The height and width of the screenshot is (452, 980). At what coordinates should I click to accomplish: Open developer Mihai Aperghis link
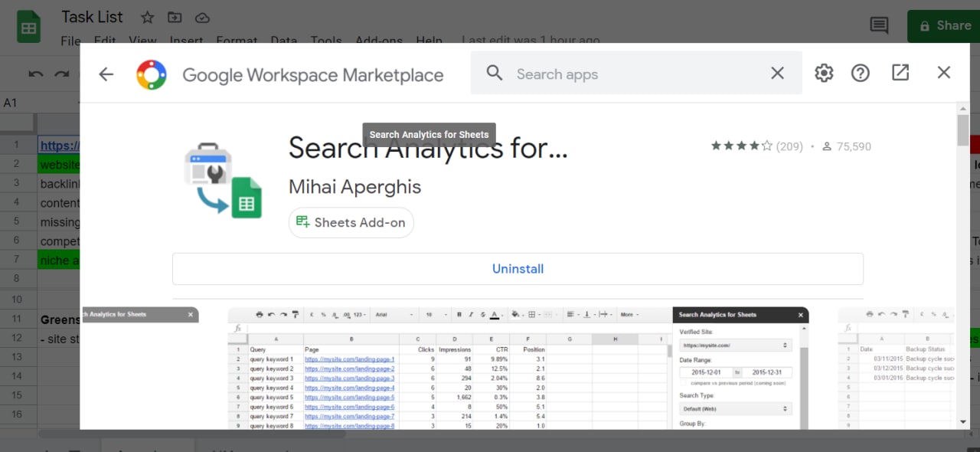(x=354, y=186)
